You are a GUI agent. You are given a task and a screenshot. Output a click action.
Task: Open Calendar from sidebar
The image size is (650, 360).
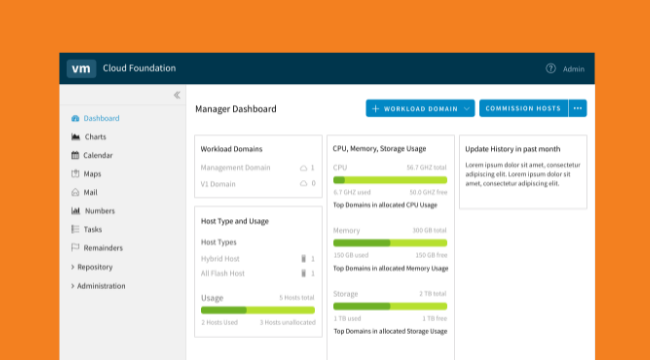point(98,155)
